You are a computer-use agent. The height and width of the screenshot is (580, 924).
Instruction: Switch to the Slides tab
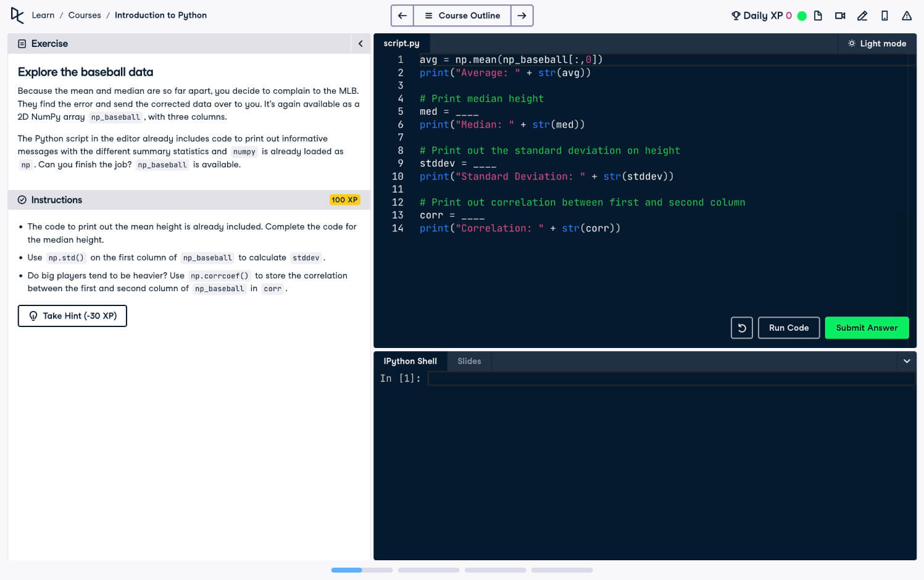[468, 361]
